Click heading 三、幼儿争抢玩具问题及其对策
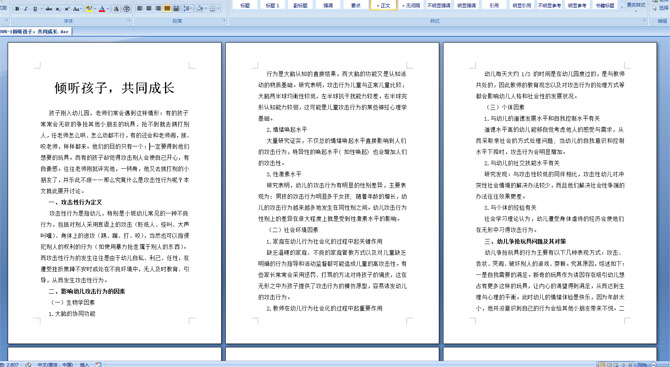This screenshot has width=670, height=367. tap(525, 241)
